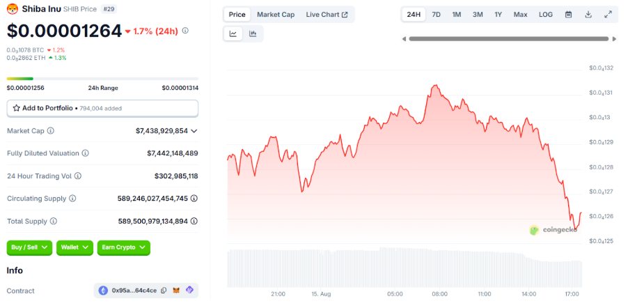Click the purple diamond icon next to MetaMask
Screen dimensions: 644x308
[189, 290]
